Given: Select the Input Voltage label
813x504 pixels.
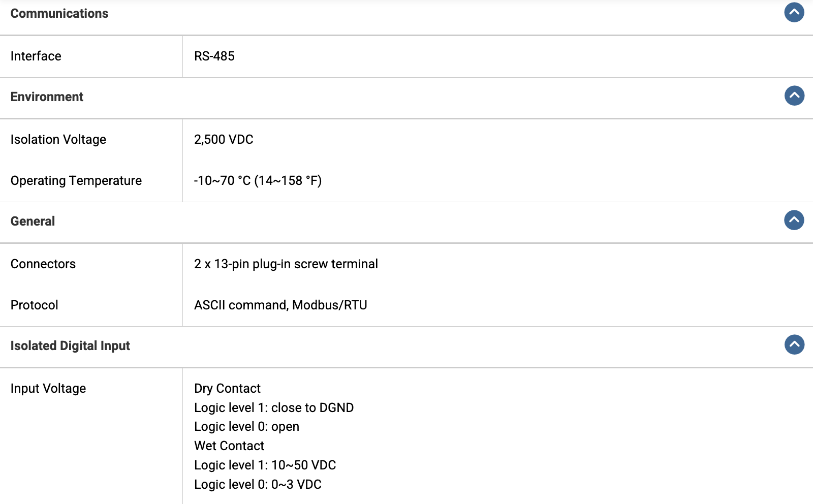Looking at the screenshot, I should (48, 389).
